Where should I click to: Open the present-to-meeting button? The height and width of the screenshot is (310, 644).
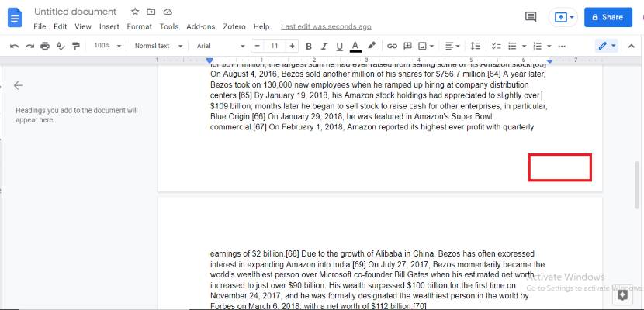(x=563, y=17)
